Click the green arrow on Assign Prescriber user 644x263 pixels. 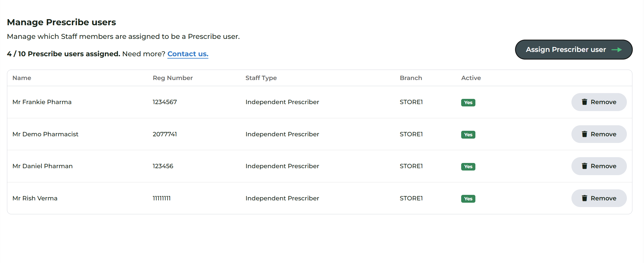(x=616, y=50)
